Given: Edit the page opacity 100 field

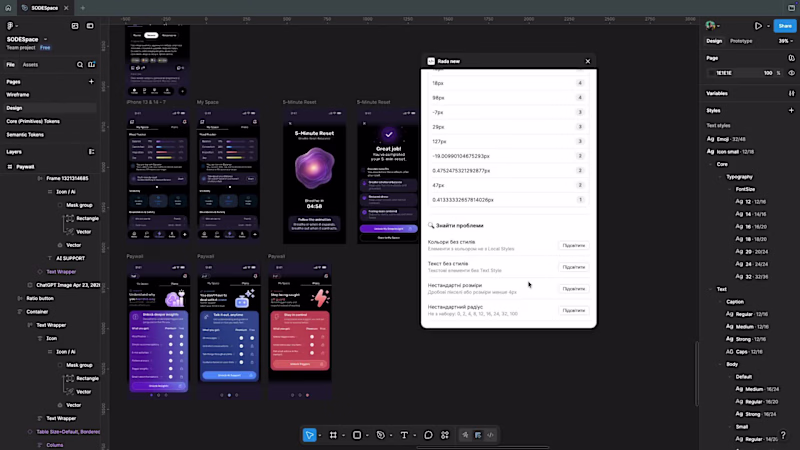Looking at the screenshot, I should tap(768, 73).
